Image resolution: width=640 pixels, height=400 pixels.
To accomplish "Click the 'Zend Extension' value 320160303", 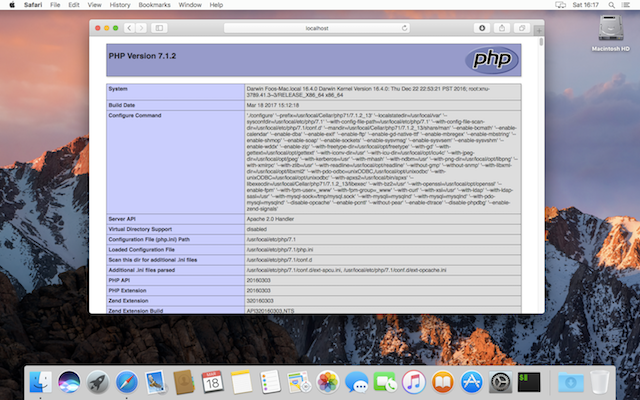I will (260, 301).
